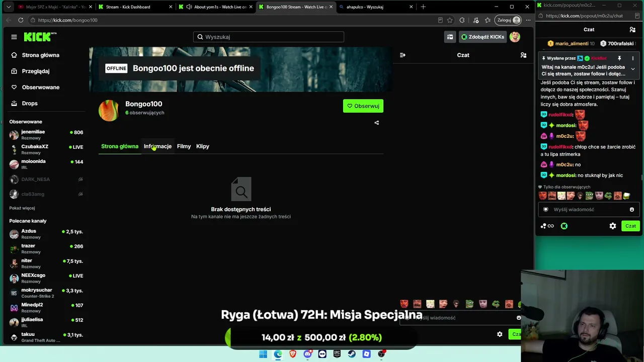Open the browser extensions puzzle icon

462,20
